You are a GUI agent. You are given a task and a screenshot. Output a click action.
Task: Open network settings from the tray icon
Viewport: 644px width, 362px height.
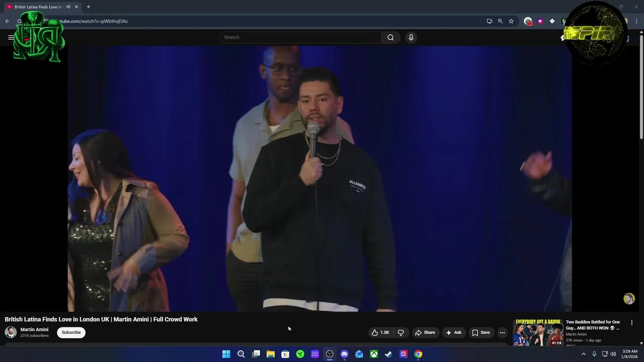(605, 354)
